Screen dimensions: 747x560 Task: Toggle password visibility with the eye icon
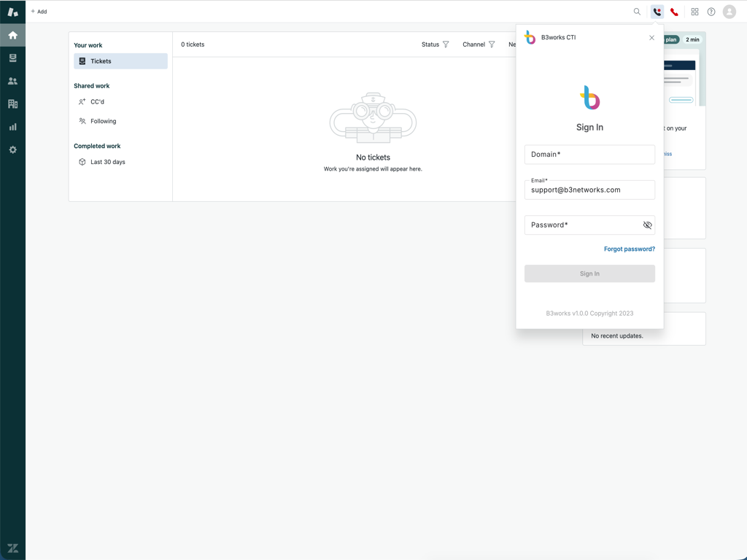coord(647,225)
